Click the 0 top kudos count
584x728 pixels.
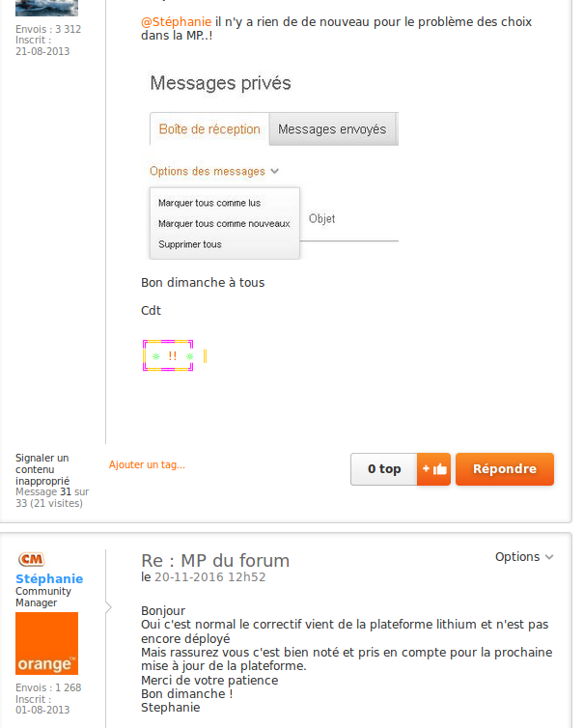pos(383,469)
